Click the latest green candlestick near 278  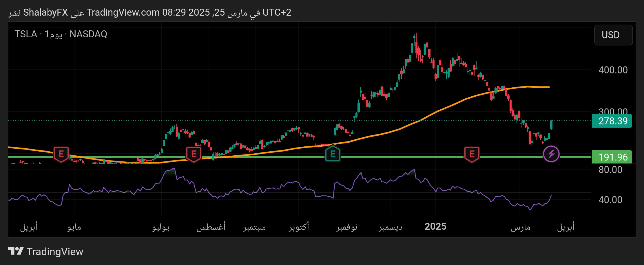[551, 125]
